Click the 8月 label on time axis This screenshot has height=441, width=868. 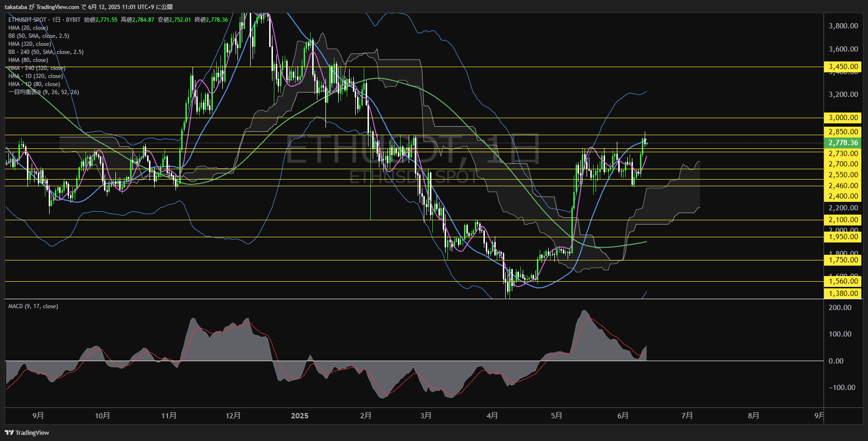(754, 416)
